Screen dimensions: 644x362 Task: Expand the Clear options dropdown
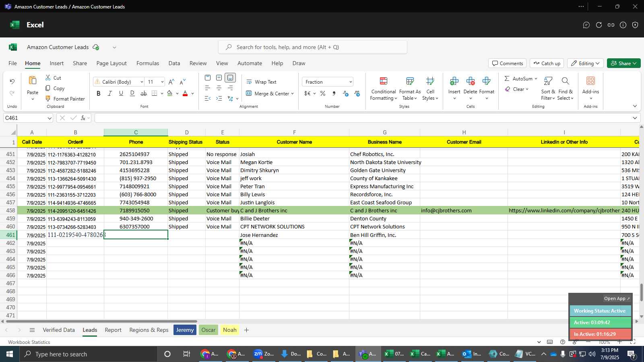527,89
